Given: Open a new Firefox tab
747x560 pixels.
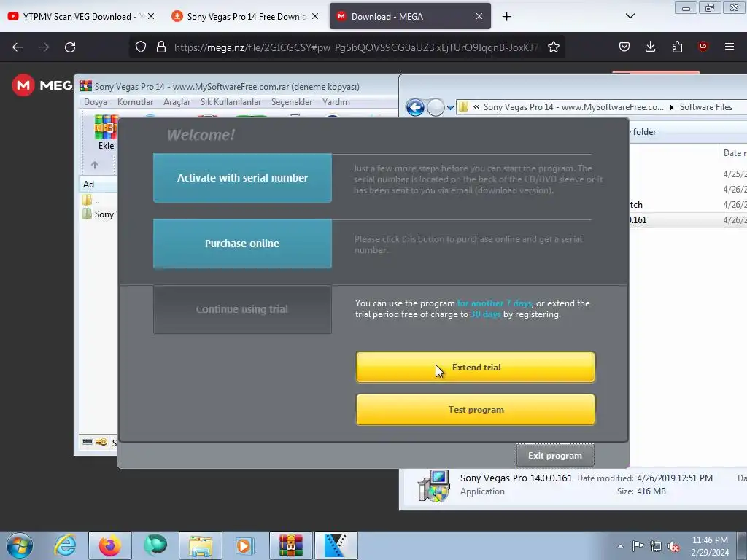Looking at the screenshot, I should [506, 17].
